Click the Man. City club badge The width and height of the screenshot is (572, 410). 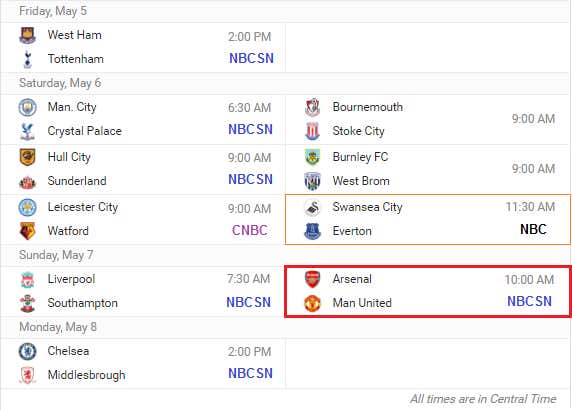pyautogui.click(x=27, y=108)
